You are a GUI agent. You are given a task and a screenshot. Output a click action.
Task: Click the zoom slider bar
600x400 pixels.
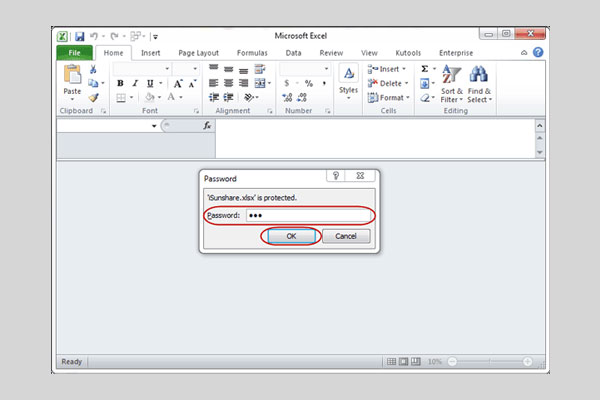(x=489, y=361)
